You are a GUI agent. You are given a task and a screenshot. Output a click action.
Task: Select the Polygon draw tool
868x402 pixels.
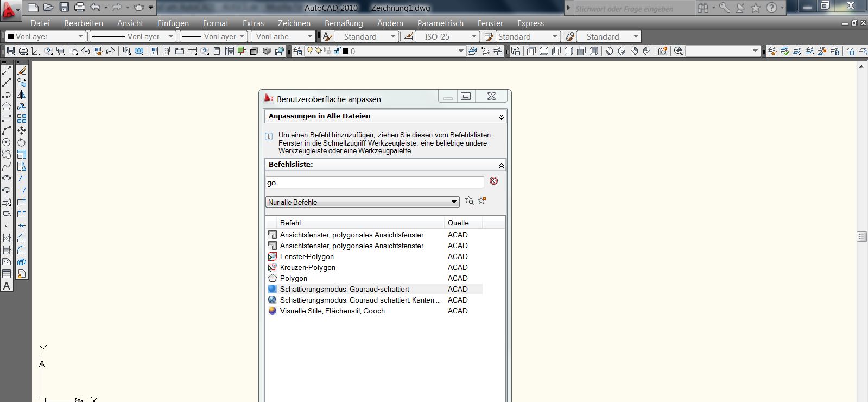(x=7, y=106)
